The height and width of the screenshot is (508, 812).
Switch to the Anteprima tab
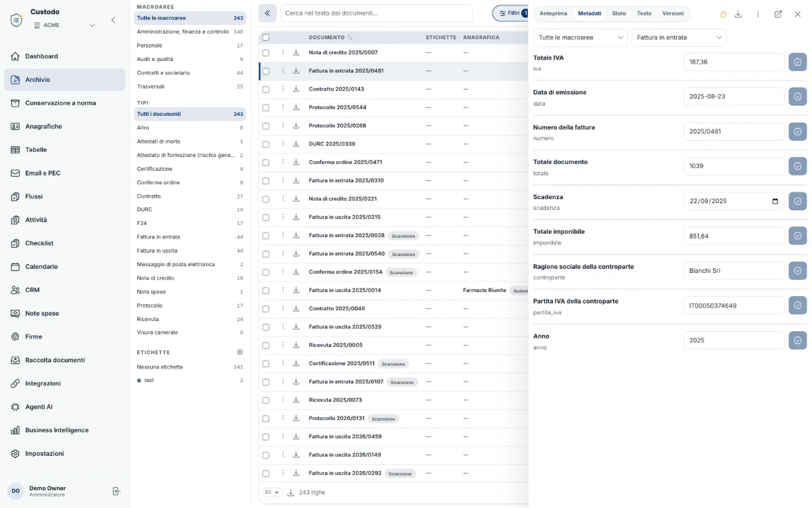point(554,14)
